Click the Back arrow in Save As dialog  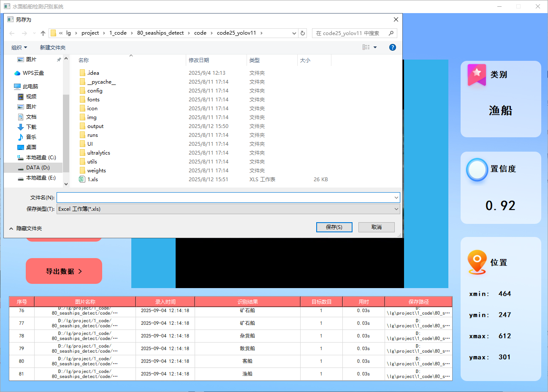tap(12, 33)
